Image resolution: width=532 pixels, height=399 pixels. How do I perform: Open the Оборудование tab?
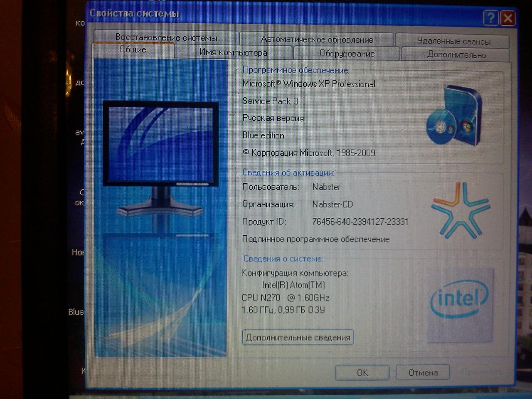(347, 53)
